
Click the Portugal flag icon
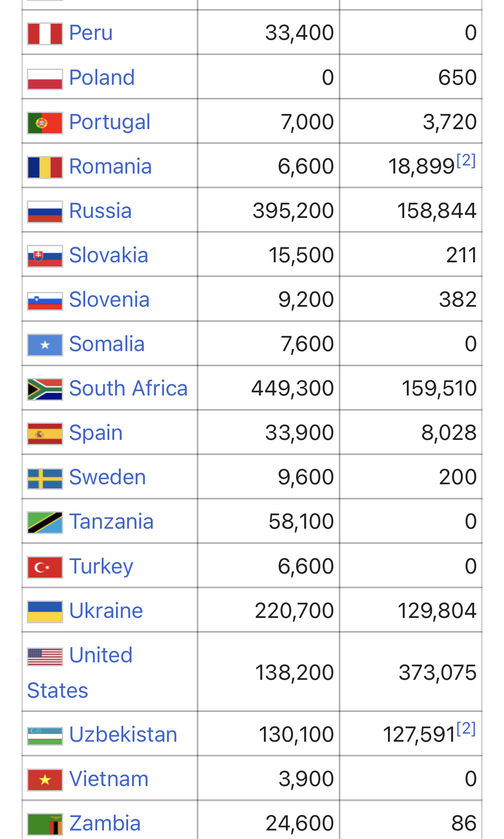[x=45, y=123]
